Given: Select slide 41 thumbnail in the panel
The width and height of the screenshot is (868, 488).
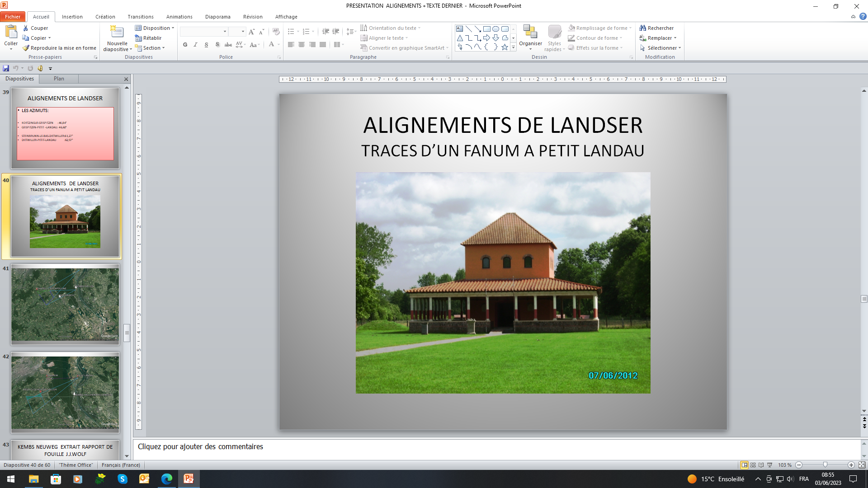Looking at the screenshot, I should (x=65, y=304).
